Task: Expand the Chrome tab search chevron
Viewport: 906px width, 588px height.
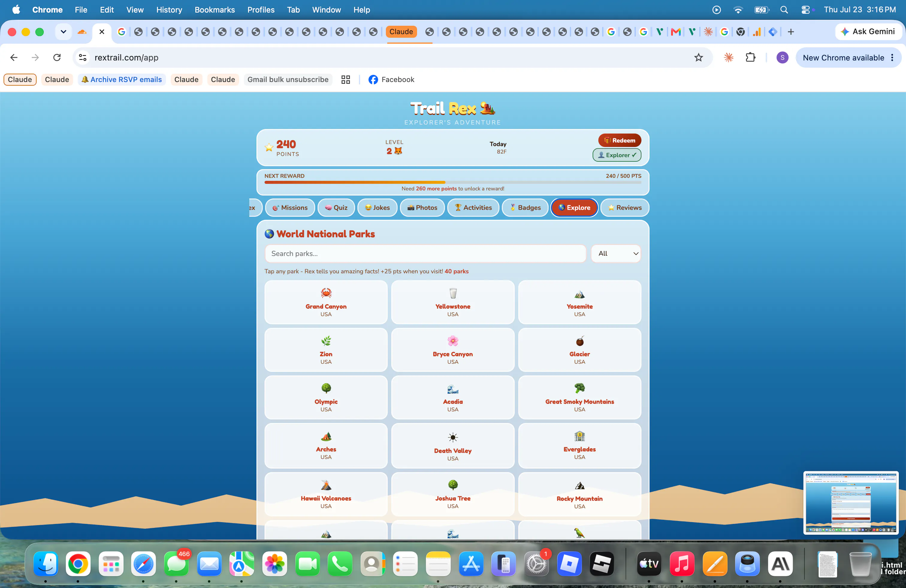Action: [x=63, y=32]
